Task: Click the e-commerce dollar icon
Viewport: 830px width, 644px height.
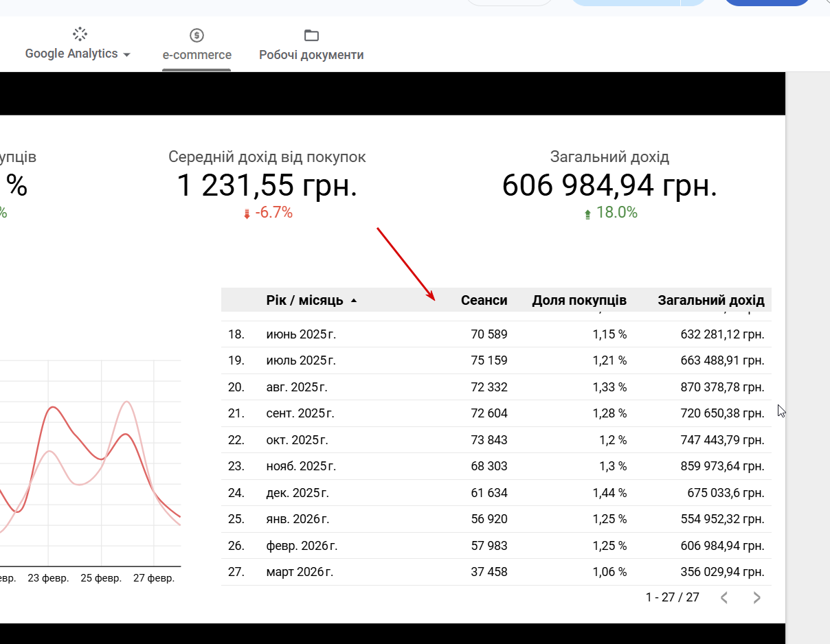Action: [197, 35]
